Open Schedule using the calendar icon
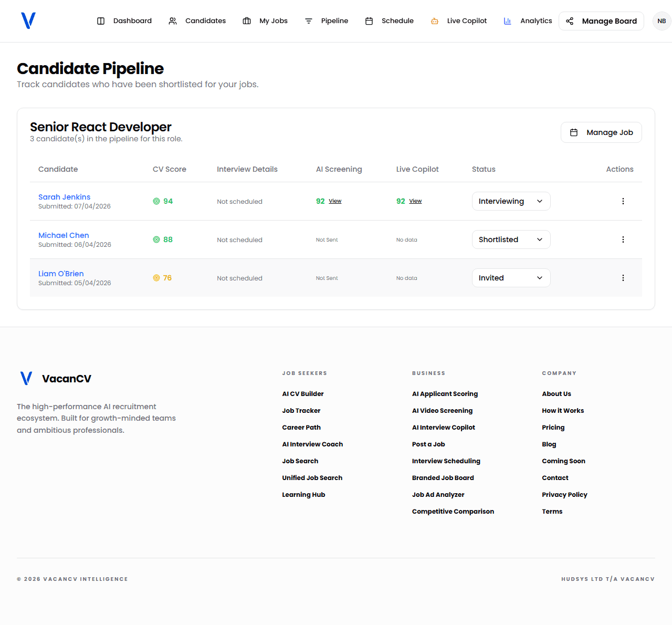The height and width of the screenshot is (625, 672). pos(370,21)
